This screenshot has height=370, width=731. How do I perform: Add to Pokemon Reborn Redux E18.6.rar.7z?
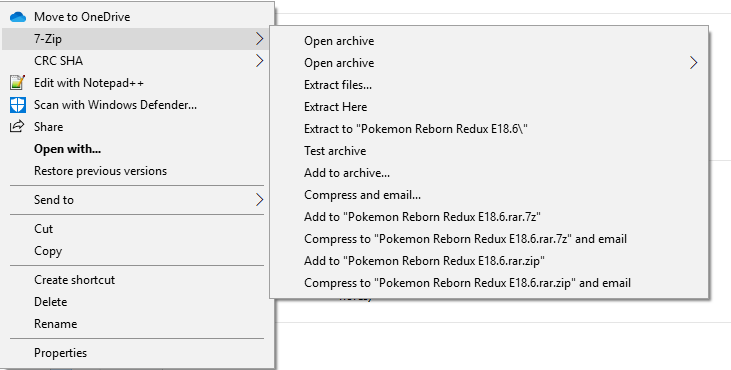pos(489,217)
